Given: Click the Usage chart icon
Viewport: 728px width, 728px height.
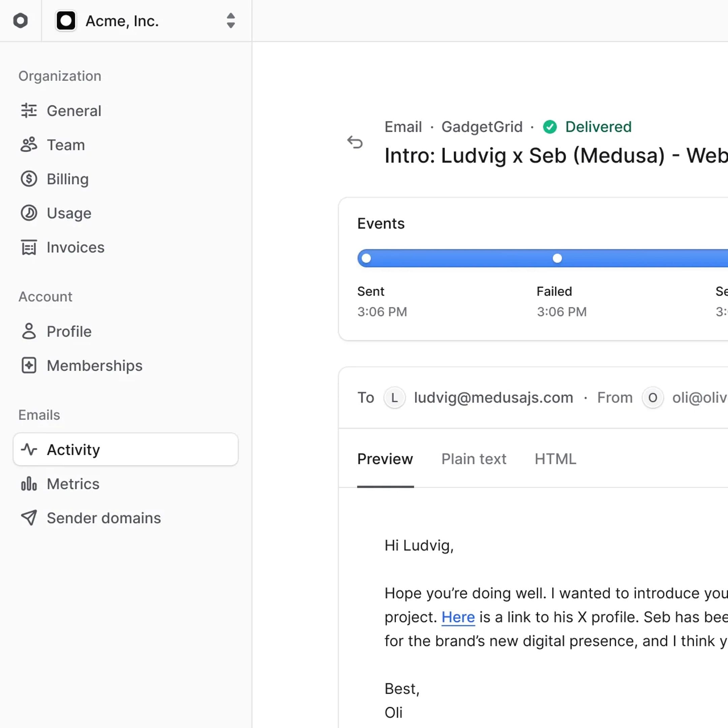Looking at the screenshot, I should point(29,213).
